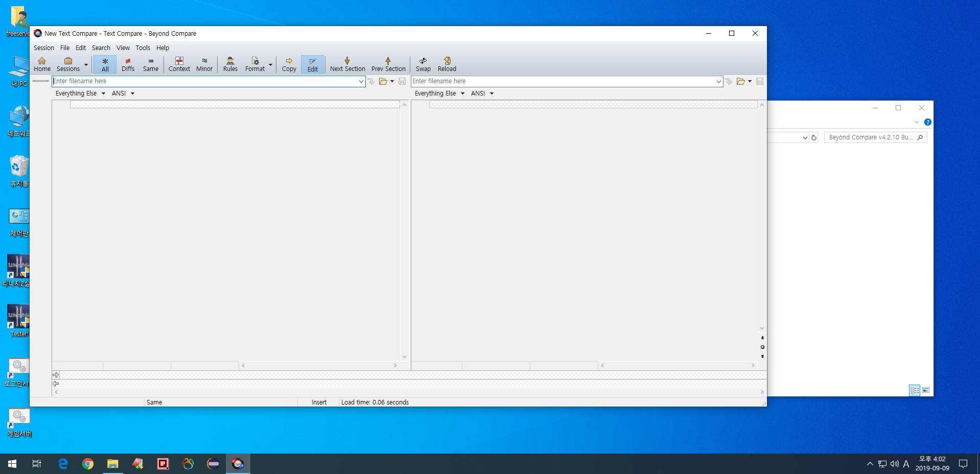Click the Format toolbar icon

[x=255, y=64]
